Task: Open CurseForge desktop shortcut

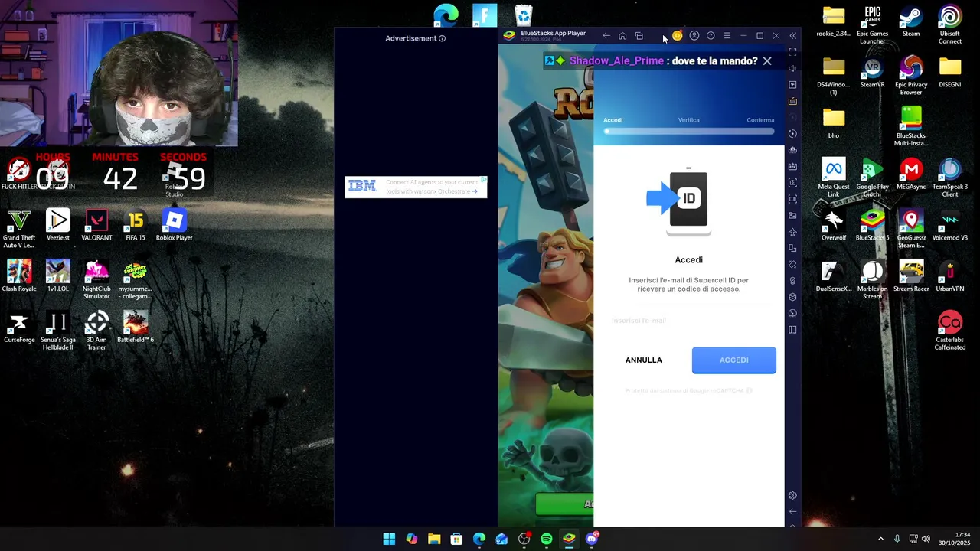Action: (19, 328)
